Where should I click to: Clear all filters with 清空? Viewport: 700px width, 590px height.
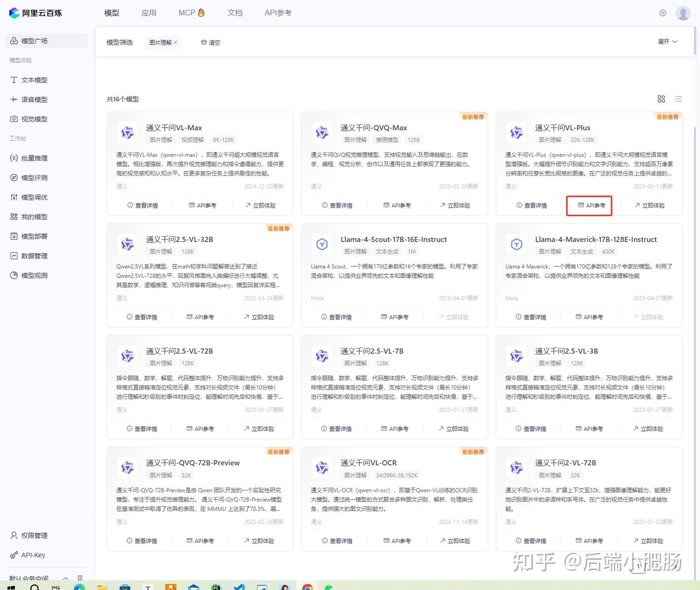[210, 43]
